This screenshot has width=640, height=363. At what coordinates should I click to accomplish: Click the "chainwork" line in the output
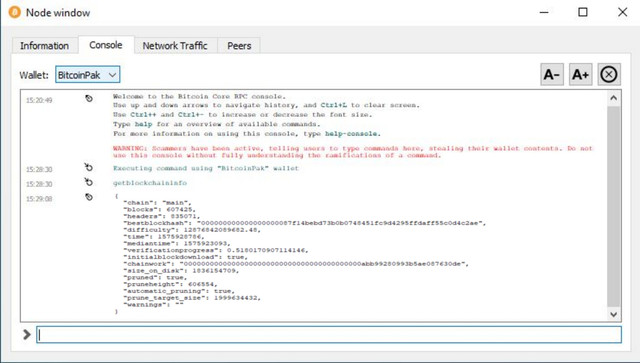[296, 264]
